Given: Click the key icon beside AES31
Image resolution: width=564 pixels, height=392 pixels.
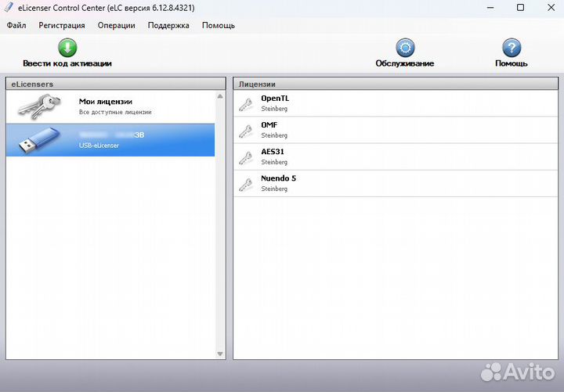Looking at the screenshot, I should [x=246, y=157].
